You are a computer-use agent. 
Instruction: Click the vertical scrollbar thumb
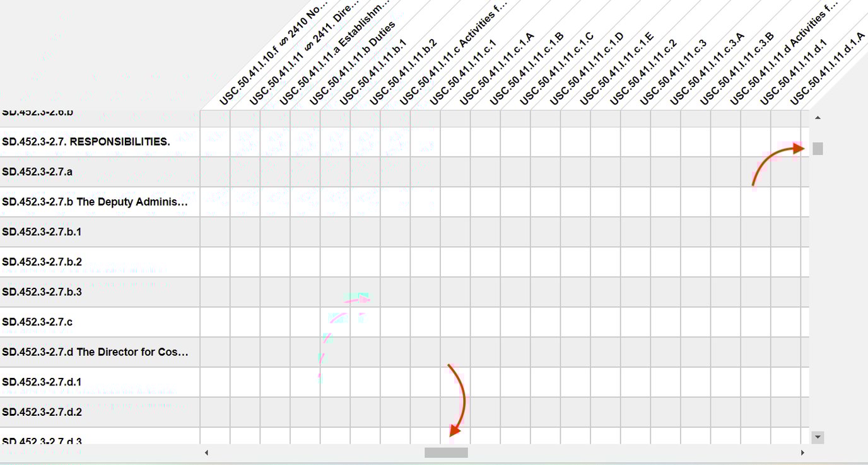click(818, 148)
